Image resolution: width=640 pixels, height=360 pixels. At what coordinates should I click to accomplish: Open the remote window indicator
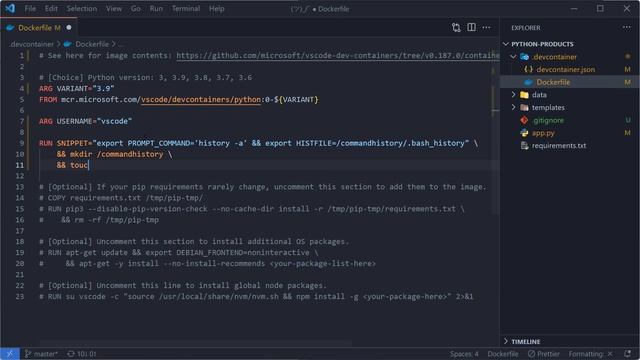coord(10,354)
